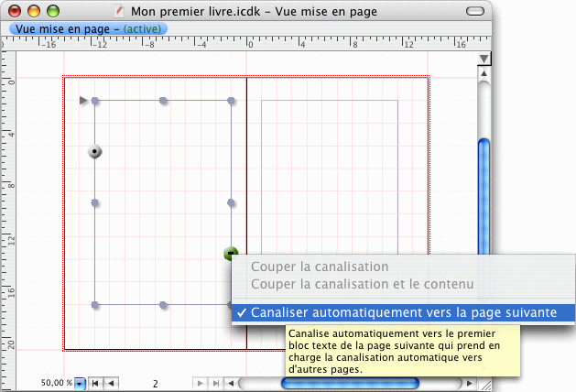
Task: Click the green outgoing pipeline handle
Action: (231, 253)
